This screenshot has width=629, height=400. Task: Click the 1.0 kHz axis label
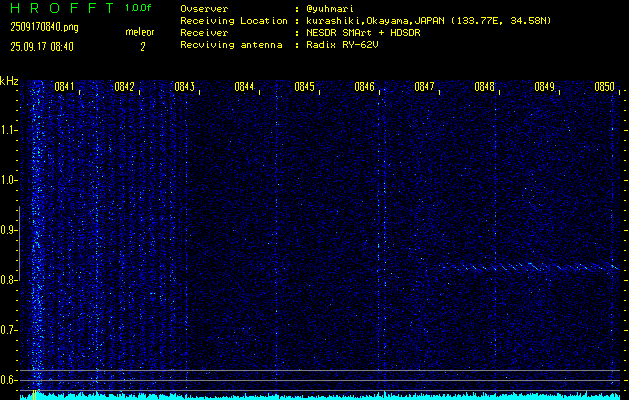pyautogui.click(x=8, y=181)
